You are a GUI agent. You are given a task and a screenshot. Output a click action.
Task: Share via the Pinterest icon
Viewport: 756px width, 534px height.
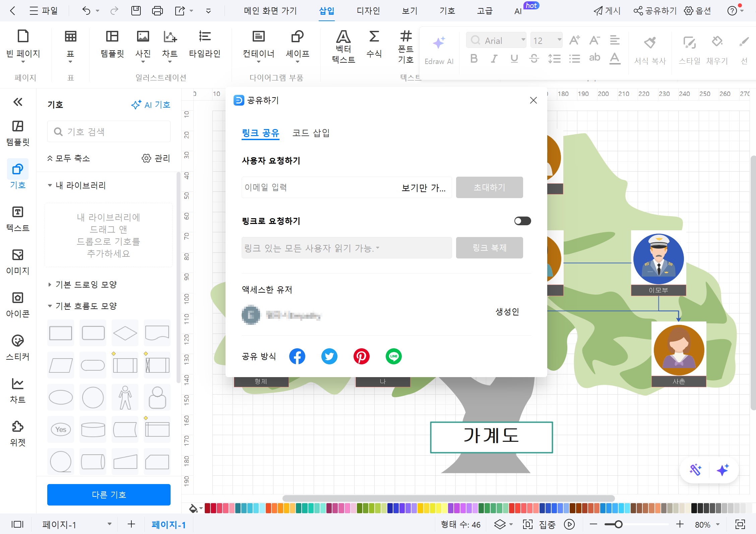coord(362,356)
